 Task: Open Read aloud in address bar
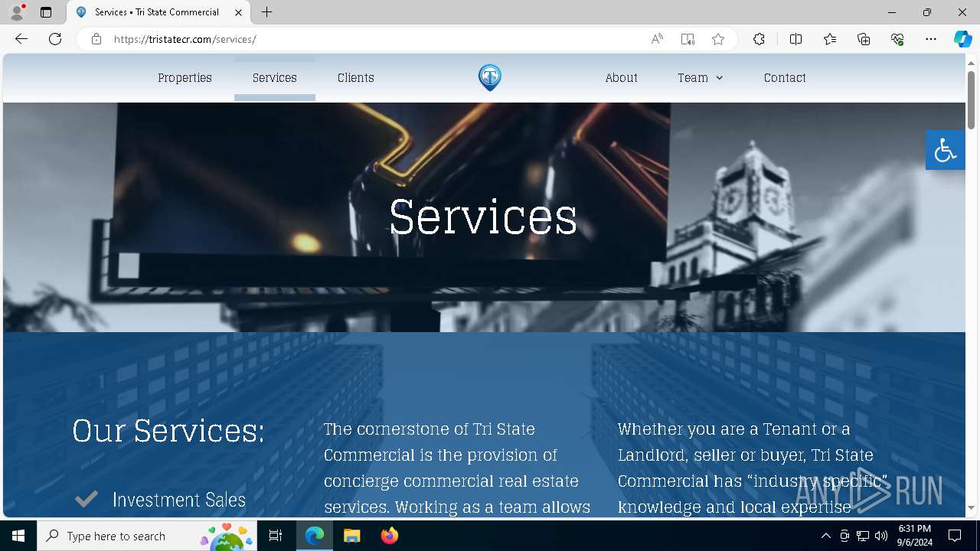[x=657, y=39]
